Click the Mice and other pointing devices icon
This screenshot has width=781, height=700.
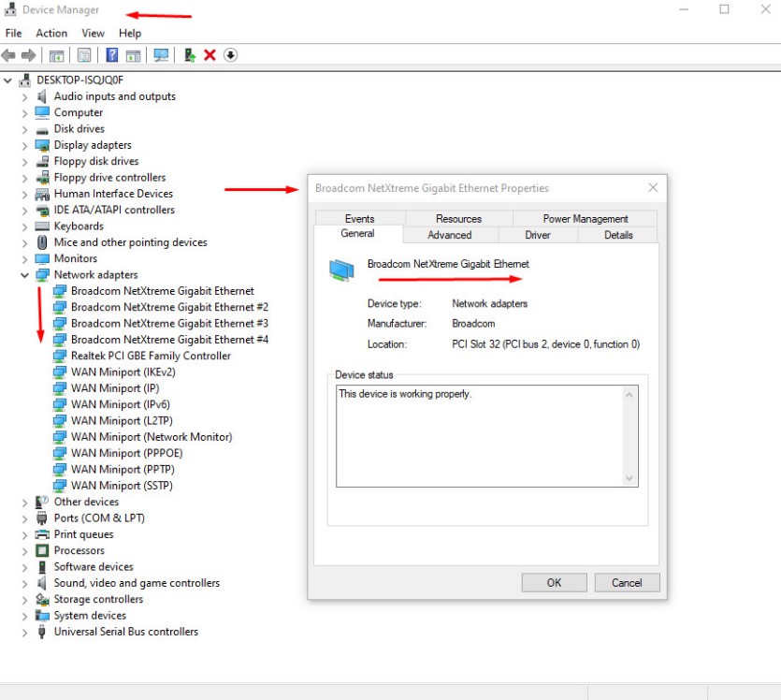(42, 242)
